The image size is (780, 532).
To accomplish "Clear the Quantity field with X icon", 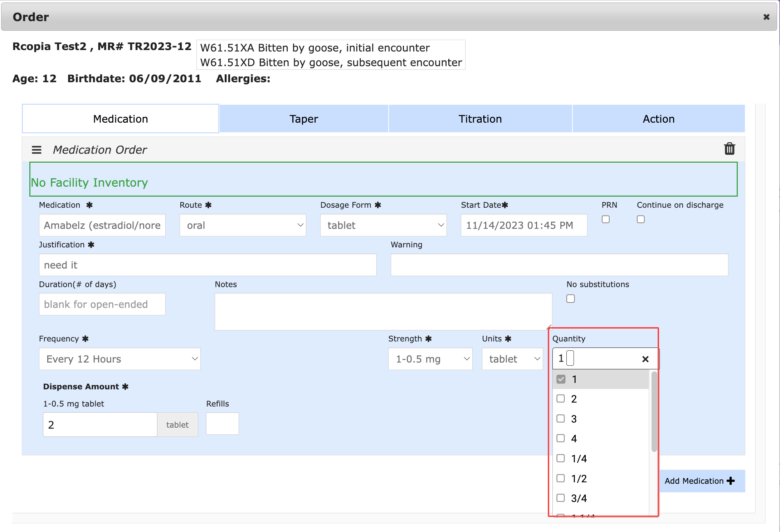I will point(645,359).
